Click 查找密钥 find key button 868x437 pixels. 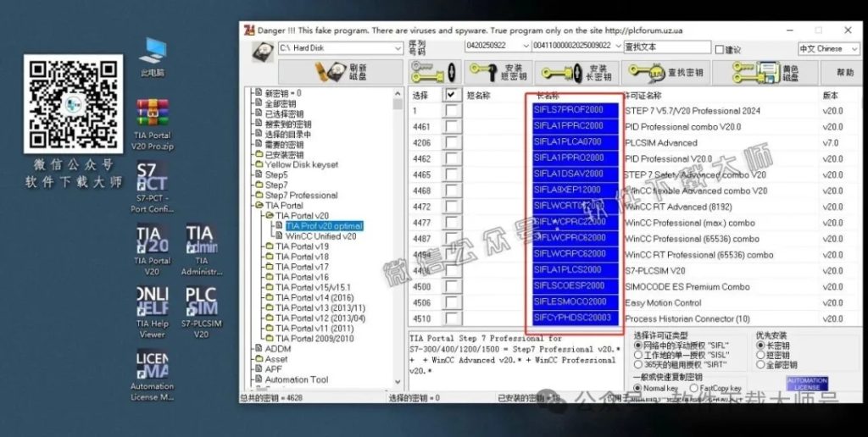pos(666,72)
